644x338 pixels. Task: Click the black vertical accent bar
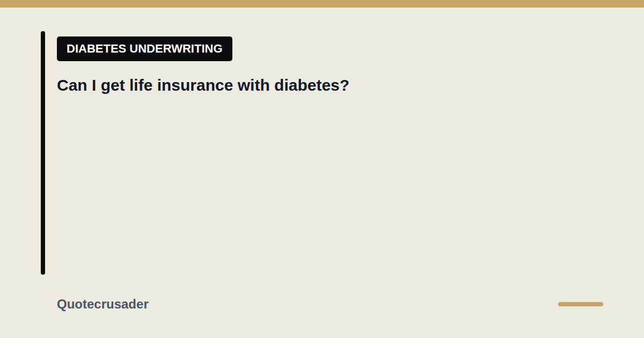pos(43,153)
